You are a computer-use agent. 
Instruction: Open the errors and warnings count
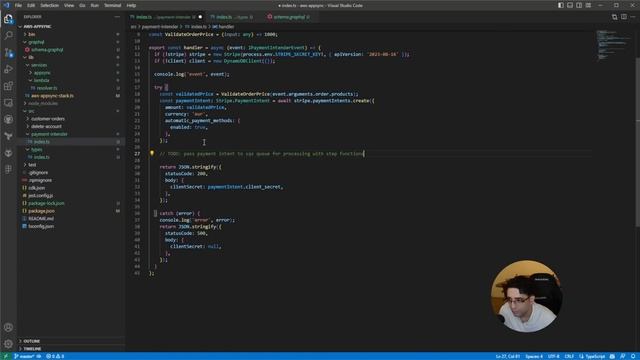click(x=55, y=356)
